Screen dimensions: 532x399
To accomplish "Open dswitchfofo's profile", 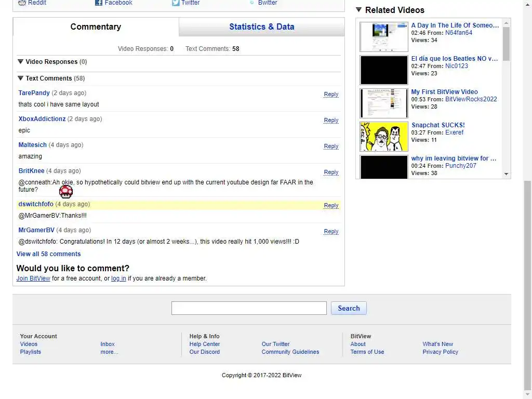I will (36, 204).
